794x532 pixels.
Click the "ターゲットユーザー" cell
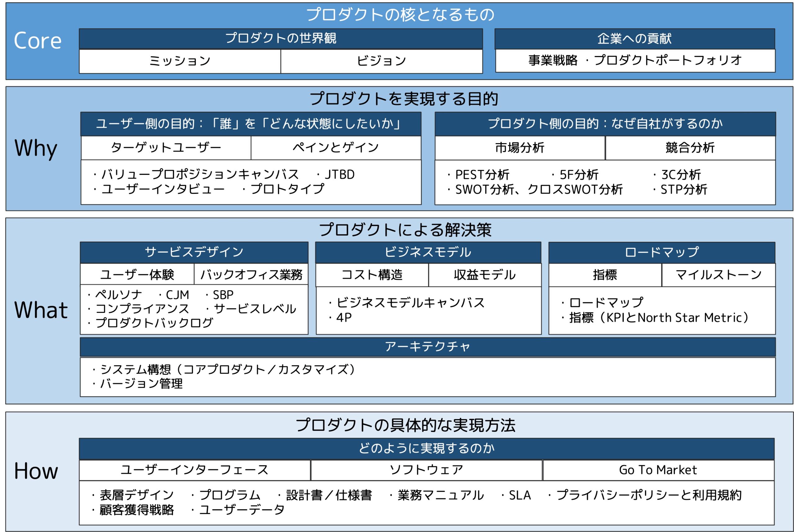166,148
